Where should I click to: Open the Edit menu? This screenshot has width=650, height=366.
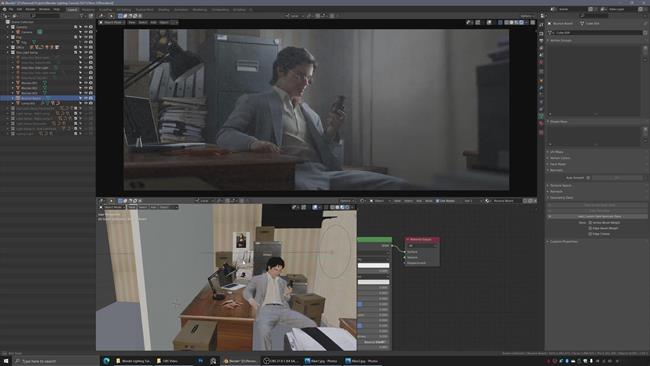(x=19, y=9)
